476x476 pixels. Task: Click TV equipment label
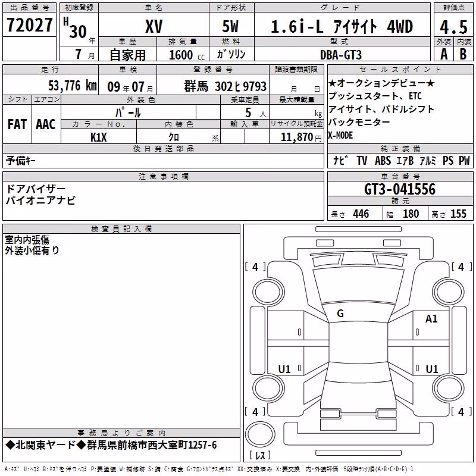pyautogui.click(x=362, y=160)
